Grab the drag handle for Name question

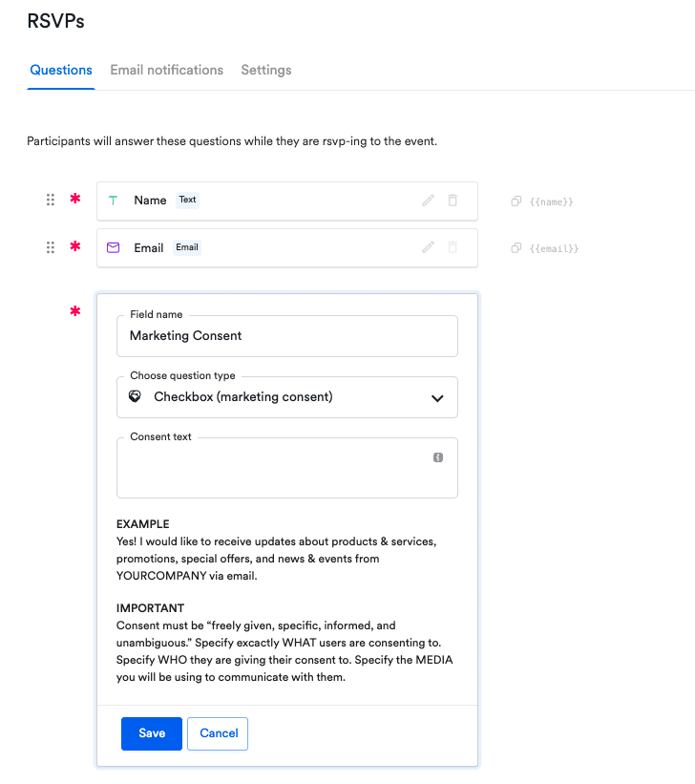click(x=51, y=200)
